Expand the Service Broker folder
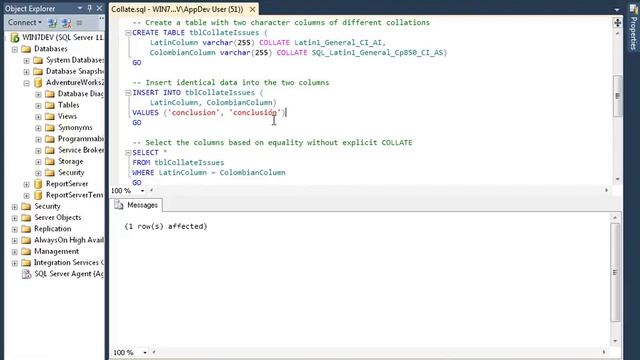This screenshot has width=640, height=360. coord(38,151)
